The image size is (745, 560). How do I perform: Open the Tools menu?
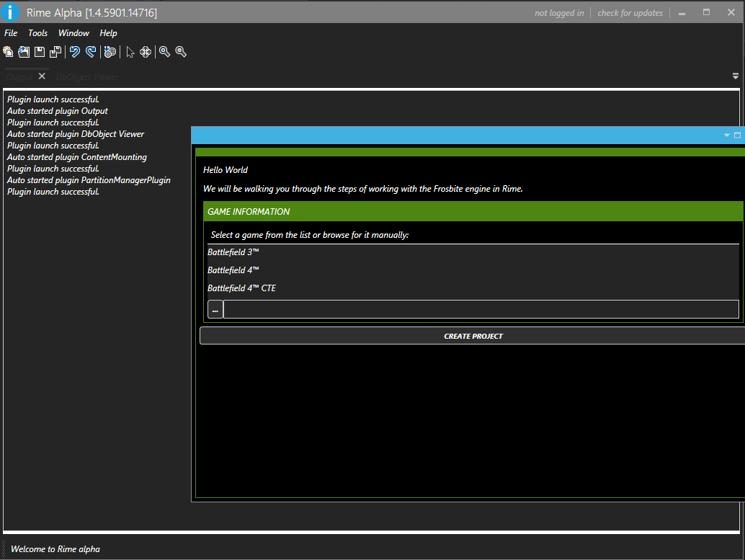coord(37,33)
